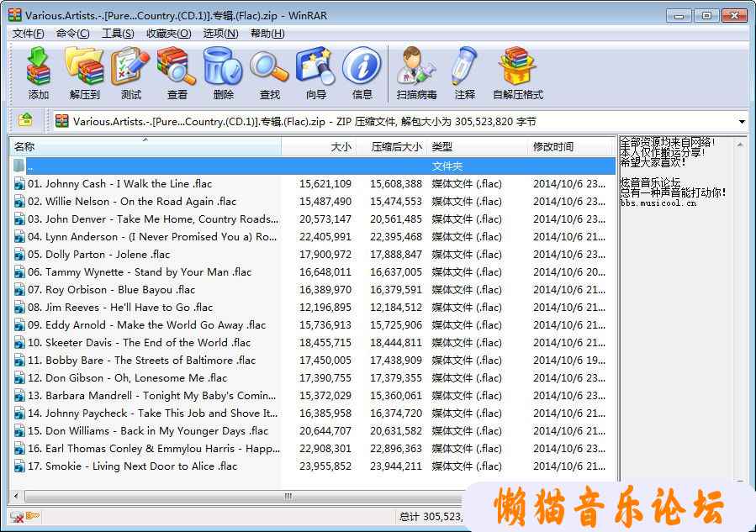The width and height of the screenshot is (756, 532).
Task: Sort by 修改时间 column header
Action: (x=571, y=146)
